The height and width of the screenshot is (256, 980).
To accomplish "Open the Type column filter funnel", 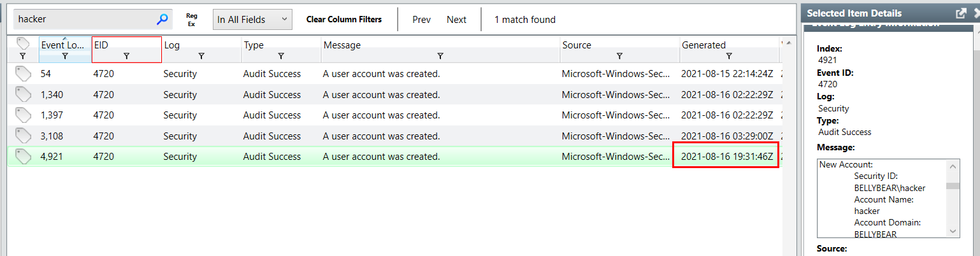I will coord(281,56).
